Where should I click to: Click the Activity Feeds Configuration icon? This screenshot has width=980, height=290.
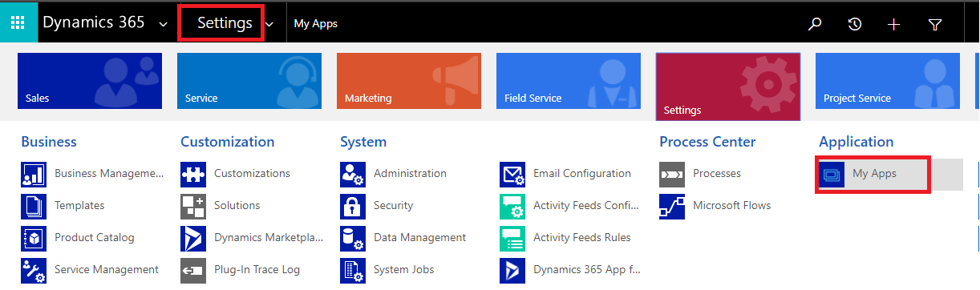pos(512,206)
